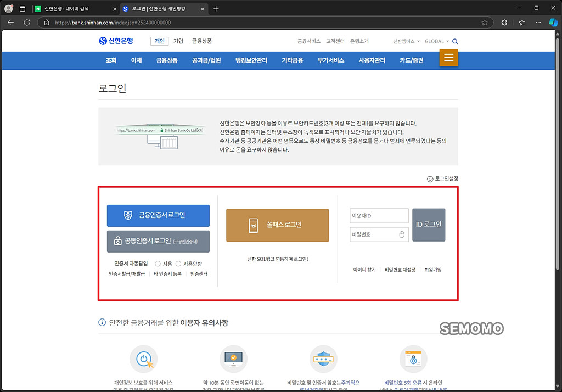
Task: Open 로그인설정 gear icon
Action: [x=430, y=178]
